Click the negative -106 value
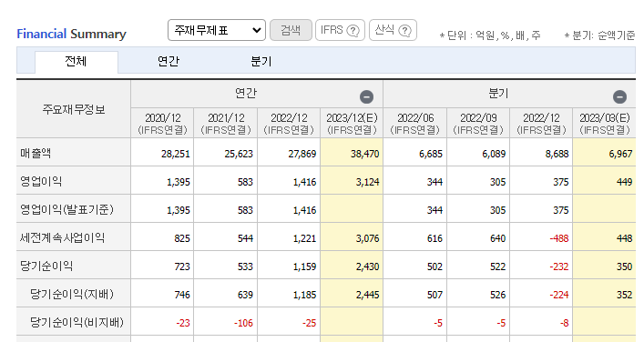 point(243,324)
